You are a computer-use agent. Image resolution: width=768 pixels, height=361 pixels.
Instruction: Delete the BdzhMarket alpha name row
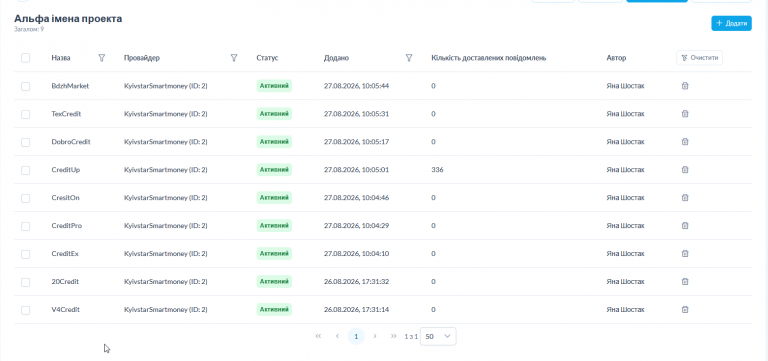685,86
